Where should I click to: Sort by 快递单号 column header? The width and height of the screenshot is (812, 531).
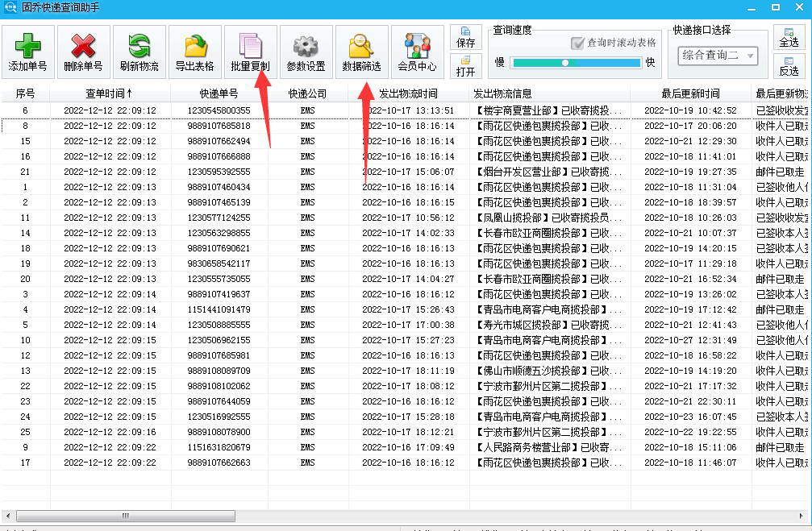[219, 93]
